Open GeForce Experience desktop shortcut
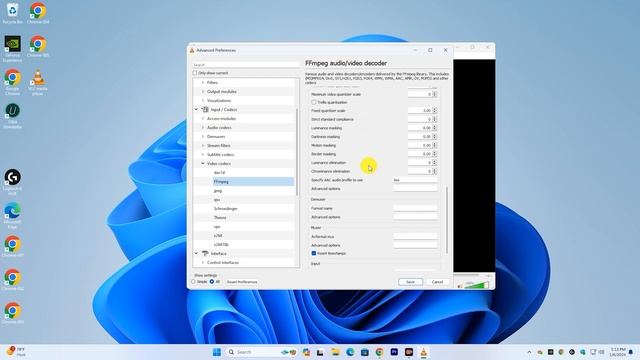The width and height of the screenshot is (640, 360). coord(12,49)
